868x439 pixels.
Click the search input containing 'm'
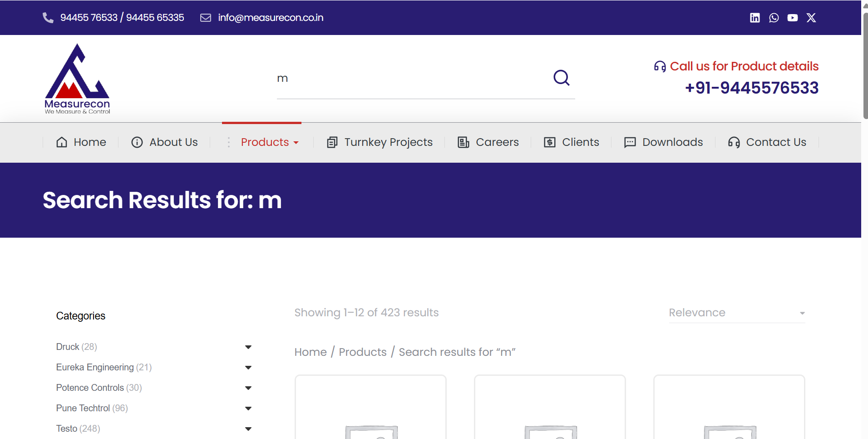point(413,78)
